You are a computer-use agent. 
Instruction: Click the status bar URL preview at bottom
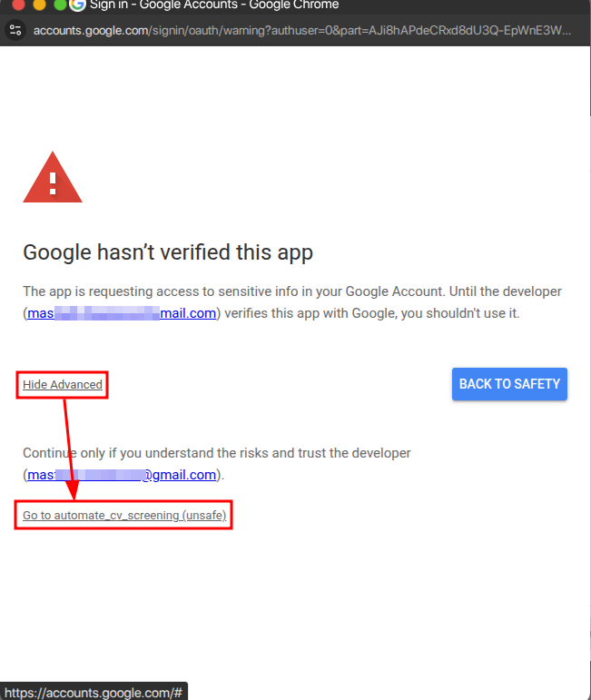click(92, 692)
